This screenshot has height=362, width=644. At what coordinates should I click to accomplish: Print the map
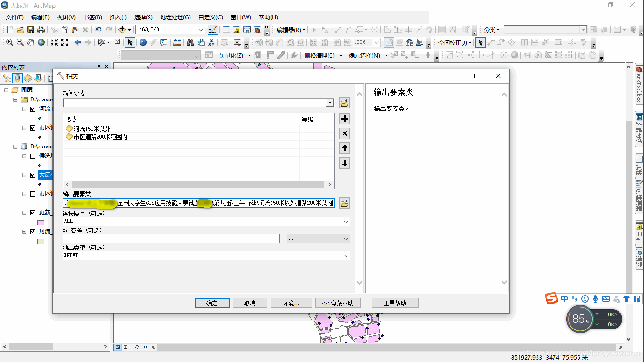pyautogui.click(x=41, y=30)
